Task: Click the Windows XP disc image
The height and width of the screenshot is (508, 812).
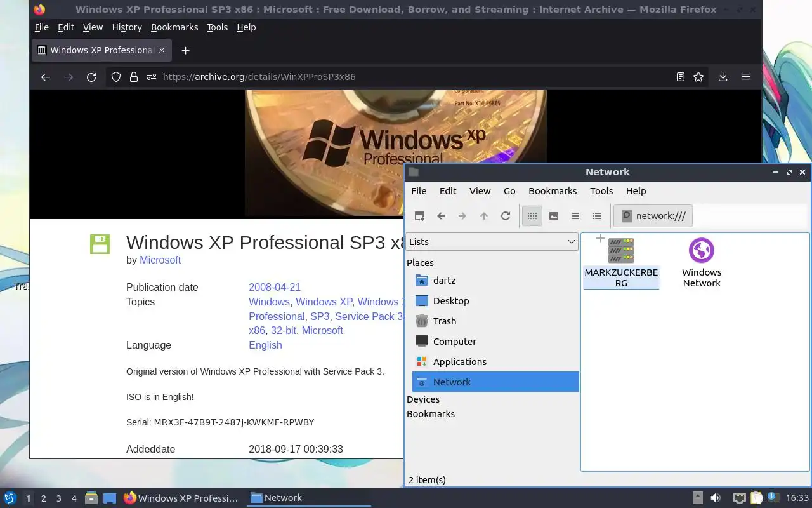Action: [395, 154]
